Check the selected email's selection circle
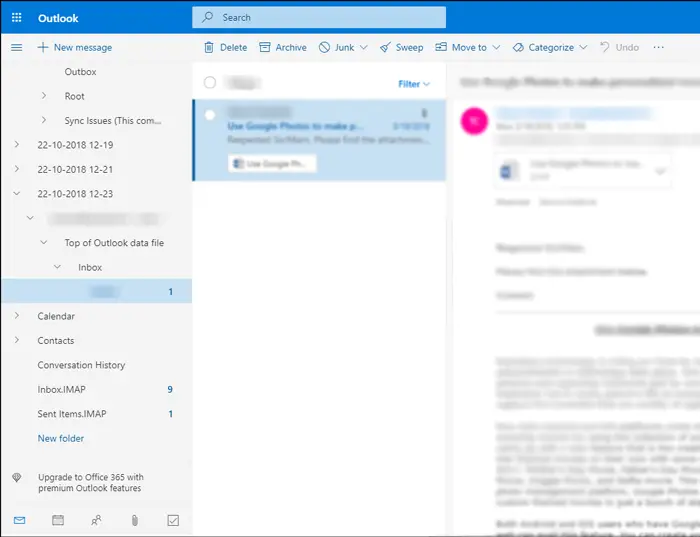 tap(210, 115)
